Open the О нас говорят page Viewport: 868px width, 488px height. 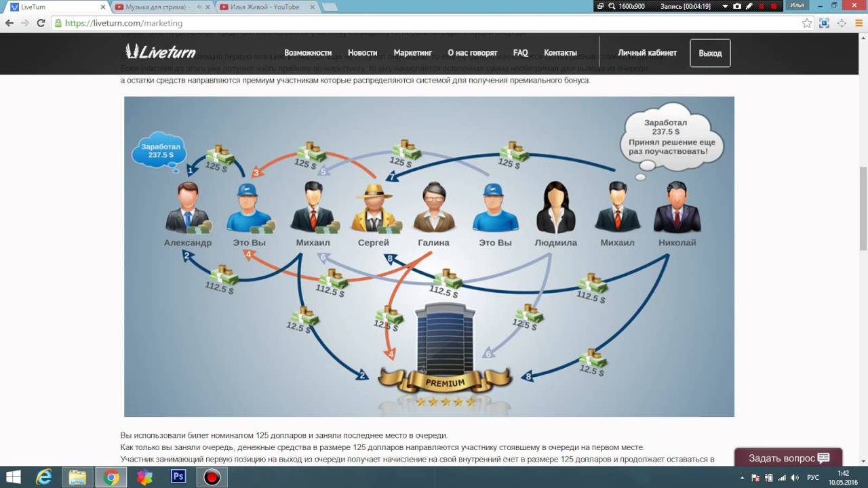(472, 53)
